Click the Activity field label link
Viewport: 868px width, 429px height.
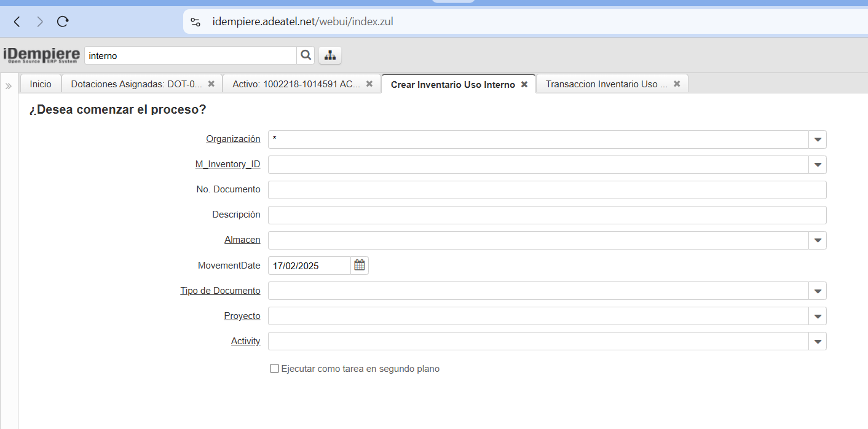(x=245, y=340)
